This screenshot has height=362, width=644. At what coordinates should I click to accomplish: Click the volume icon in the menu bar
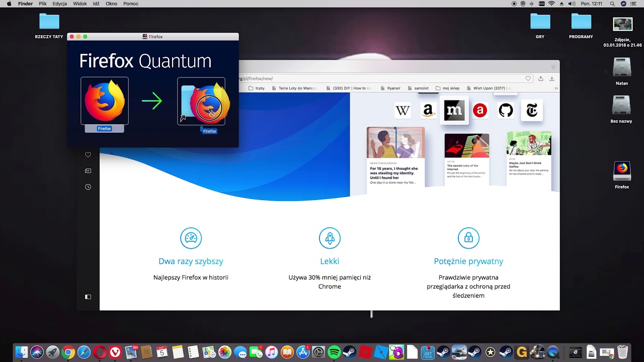pos(572,4)
